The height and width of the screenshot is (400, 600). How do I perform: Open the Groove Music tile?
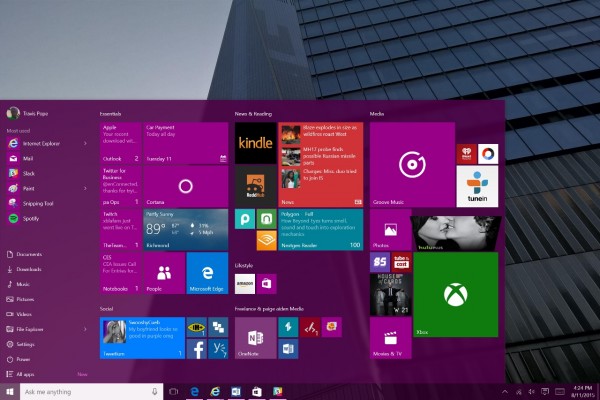[x=412, y=165]
